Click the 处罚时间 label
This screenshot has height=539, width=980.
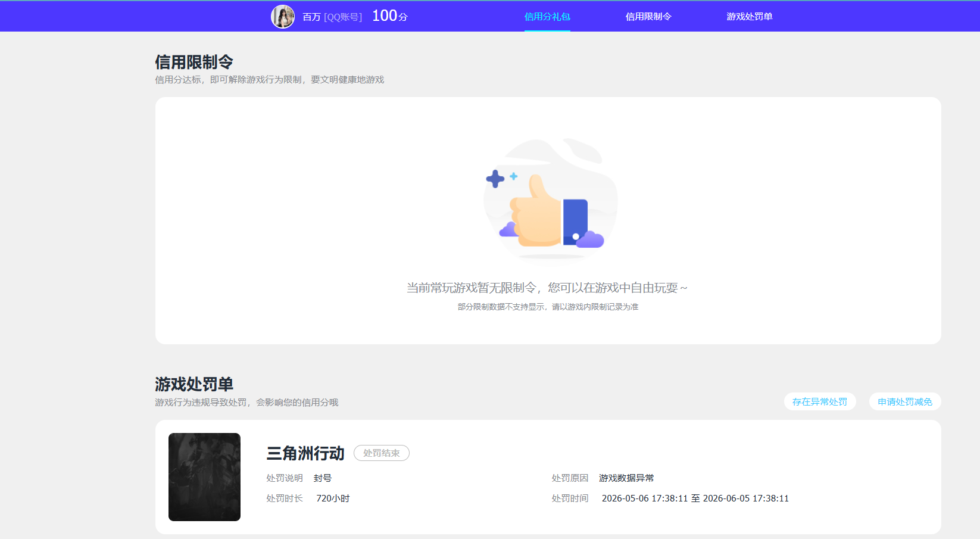pos(570,499)
